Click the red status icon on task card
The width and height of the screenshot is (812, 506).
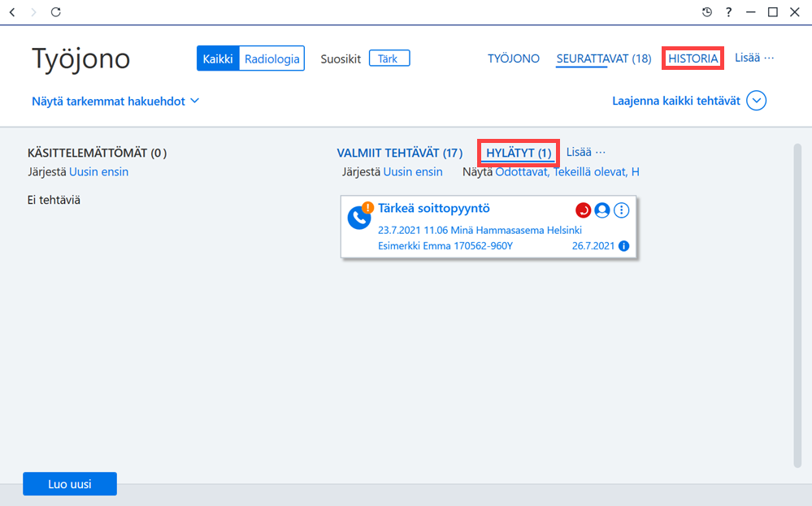(x=583, y=210)
